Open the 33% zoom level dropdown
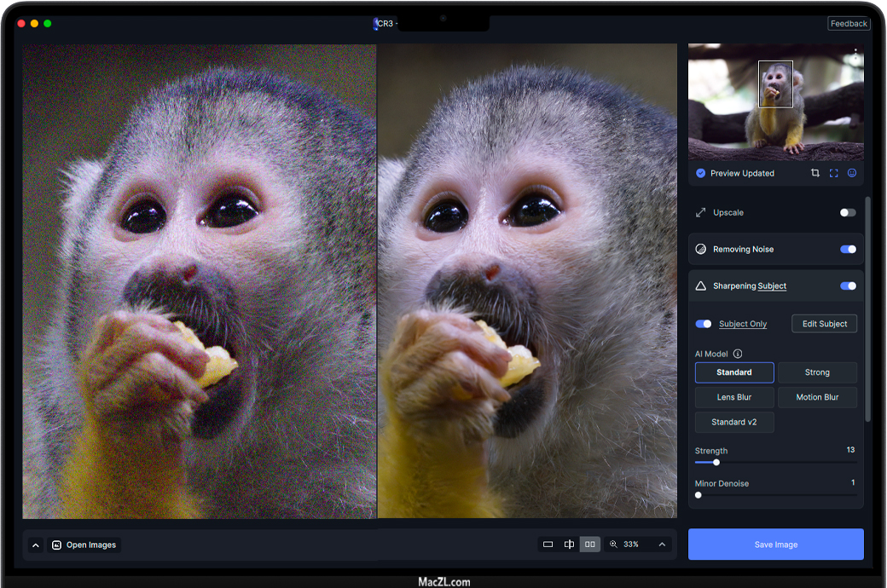 point(662,545)
